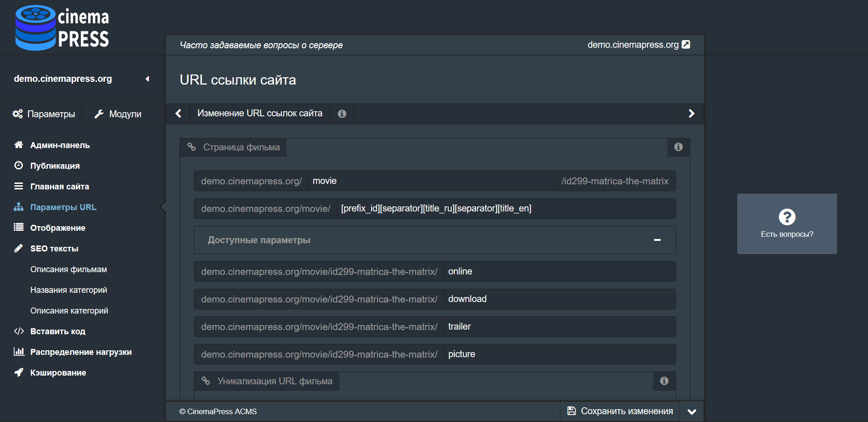Click the info icon next to Страница фильма
The height and width of the screenshot is (422, 868).
pyautogui.click(x=678, y=147)
